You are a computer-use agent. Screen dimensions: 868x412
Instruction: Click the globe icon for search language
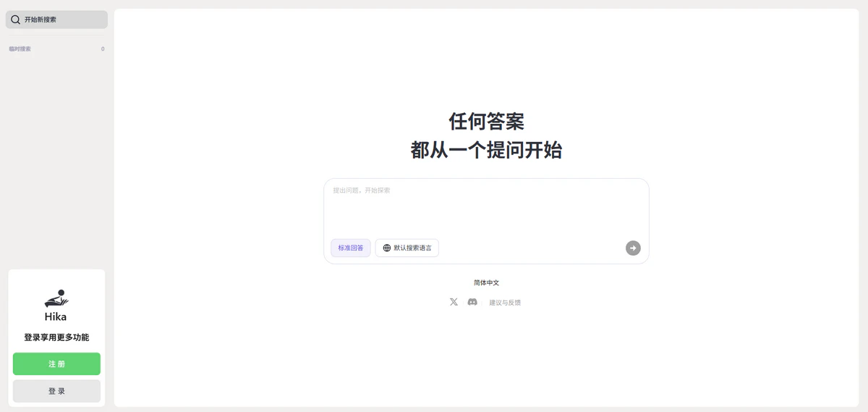tap(387, 248)
